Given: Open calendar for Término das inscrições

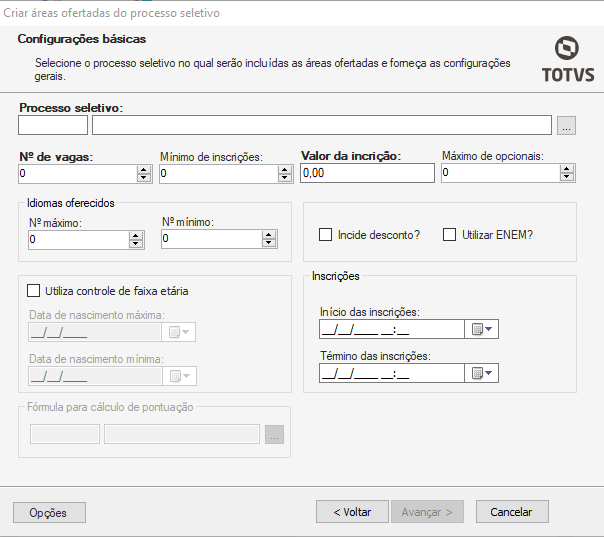Looking at the screenshot, I should point(483,373).
